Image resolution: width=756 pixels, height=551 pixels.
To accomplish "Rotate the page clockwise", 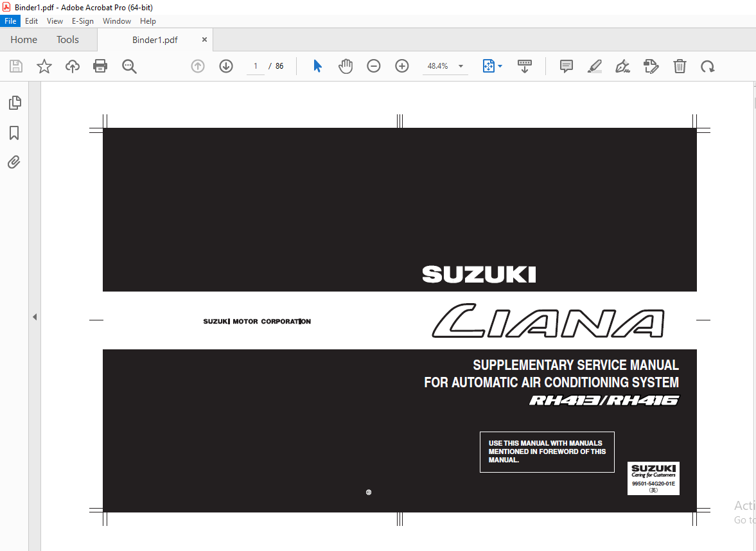I will [x=708, y=66].
